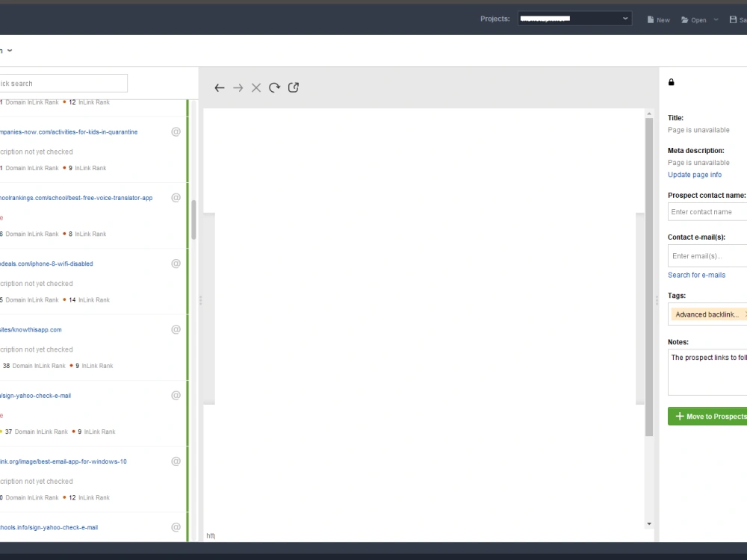747x560 pixels.
Task: Open sites/knowthisapp.com link
Action: [x=31, y=329]
